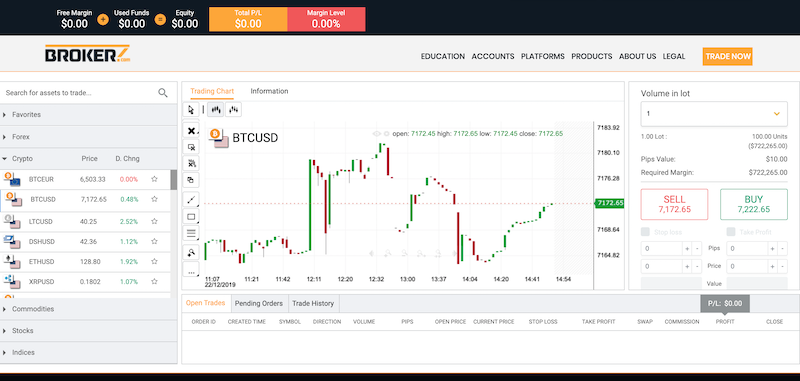This screenshot has width=800, height=381.
Task: Decrease Take Profit price with minus
Action: 783,266
